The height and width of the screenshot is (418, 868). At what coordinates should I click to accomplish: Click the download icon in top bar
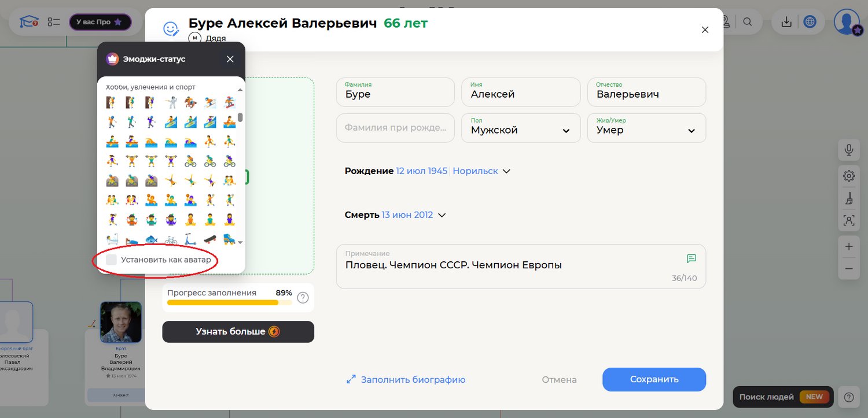click(786, 22)
